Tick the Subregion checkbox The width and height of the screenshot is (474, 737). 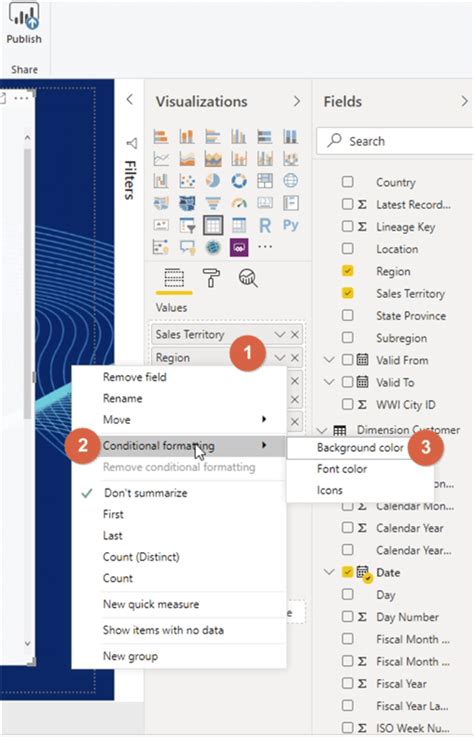(348, 337)
